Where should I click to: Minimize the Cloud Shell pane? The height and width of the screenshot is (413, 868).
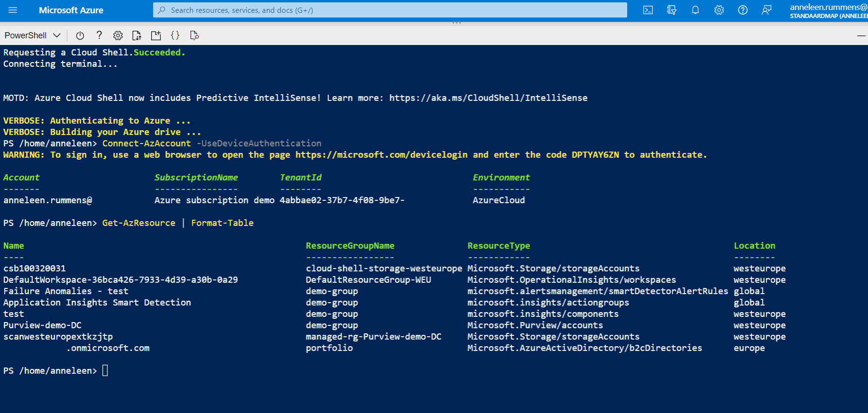click(861, 36)
